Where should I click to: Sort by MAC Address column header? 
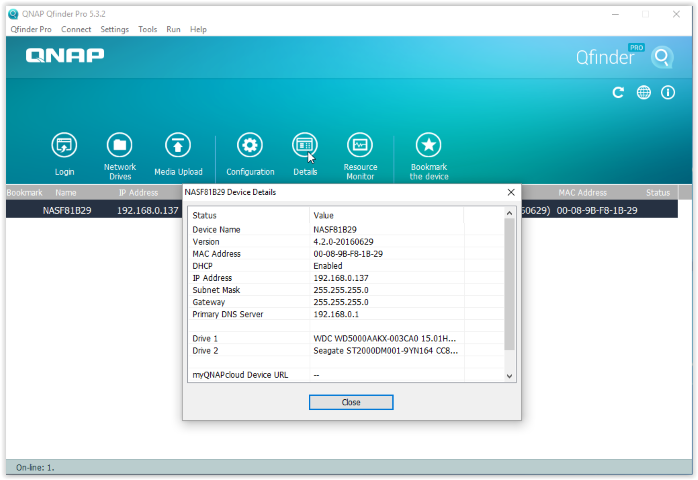coord(582,192)
